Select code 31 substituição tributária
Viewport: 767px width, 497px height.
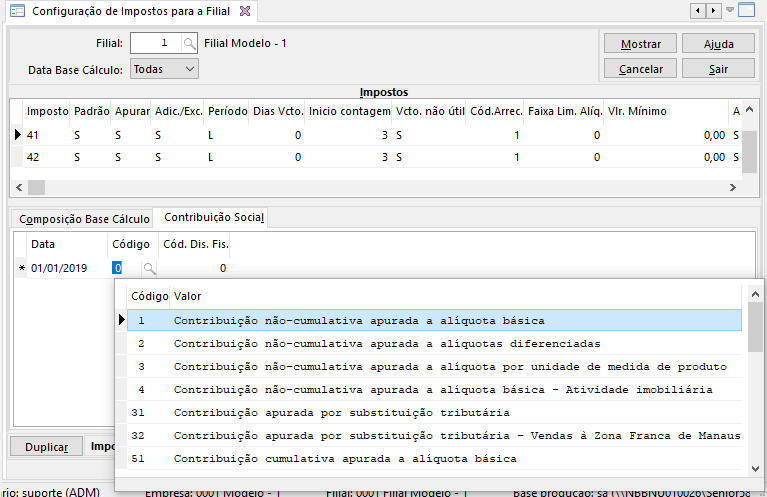click(x=434, y=412)
